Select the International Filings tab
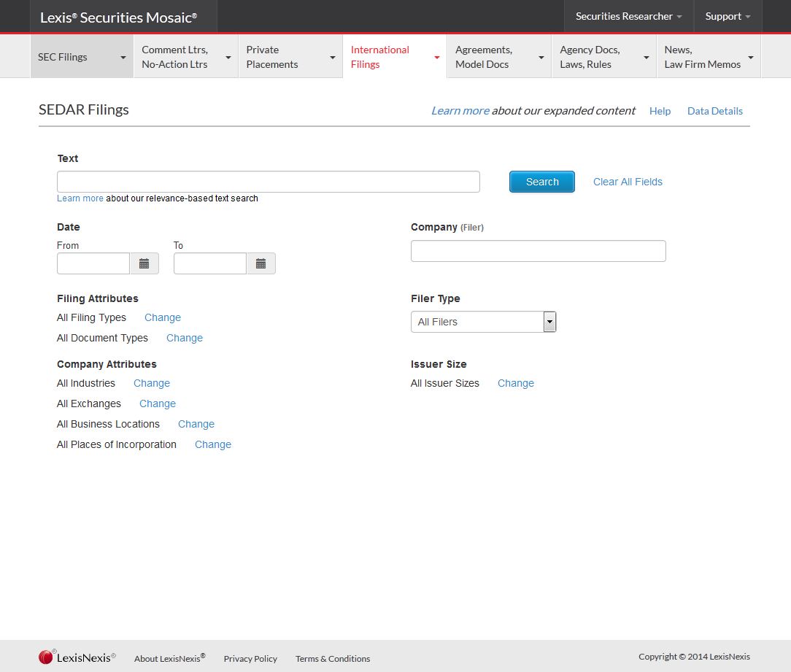 click(x=395, y=56)
